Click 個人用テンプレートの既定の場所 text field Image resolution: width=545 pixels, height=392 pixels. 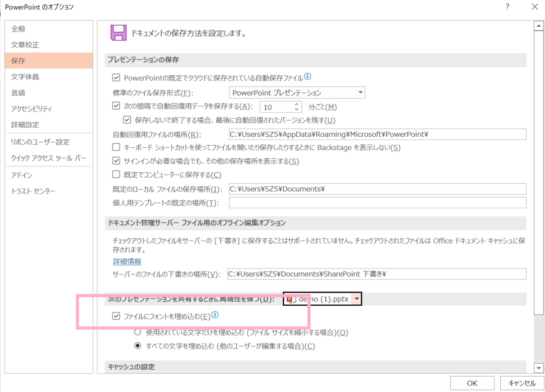coord(377,203)
